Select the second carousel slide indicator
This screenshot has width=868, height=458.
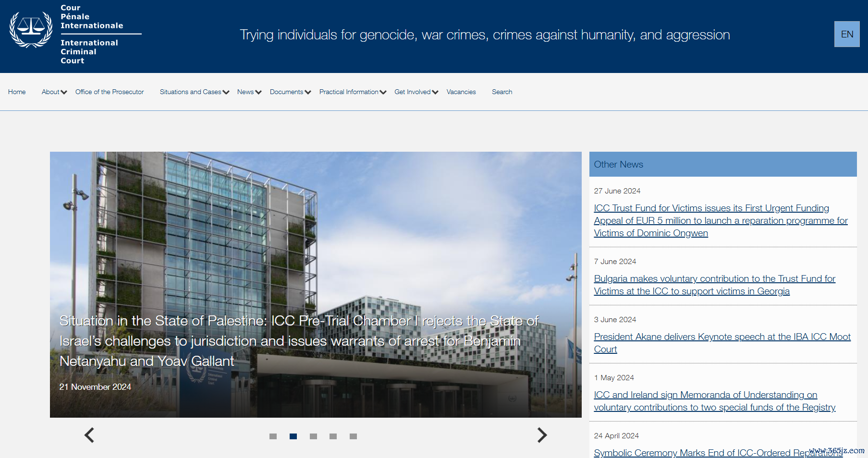click(293, 436)
